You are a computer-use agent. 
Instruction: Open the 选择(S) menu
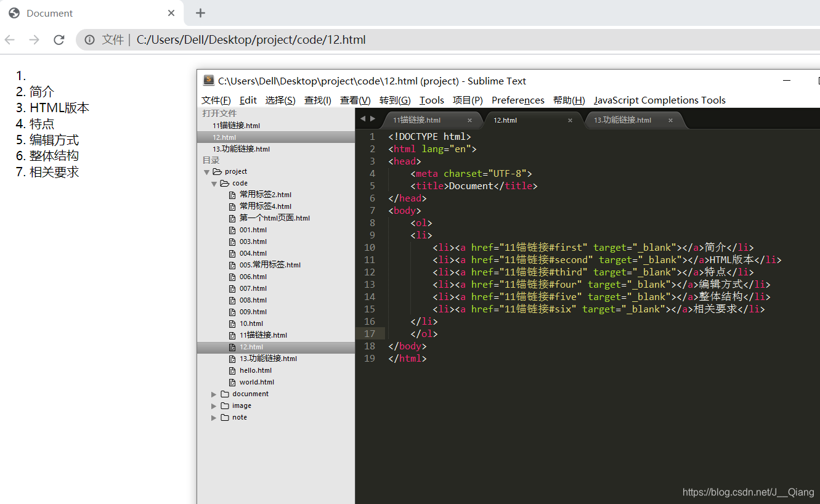[280, 100]
